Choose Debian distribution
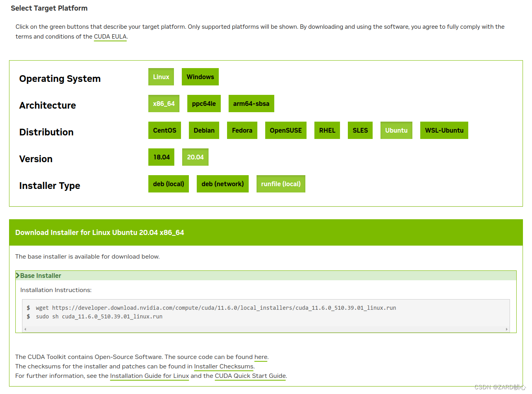532x394 pixels. [204, 130]
